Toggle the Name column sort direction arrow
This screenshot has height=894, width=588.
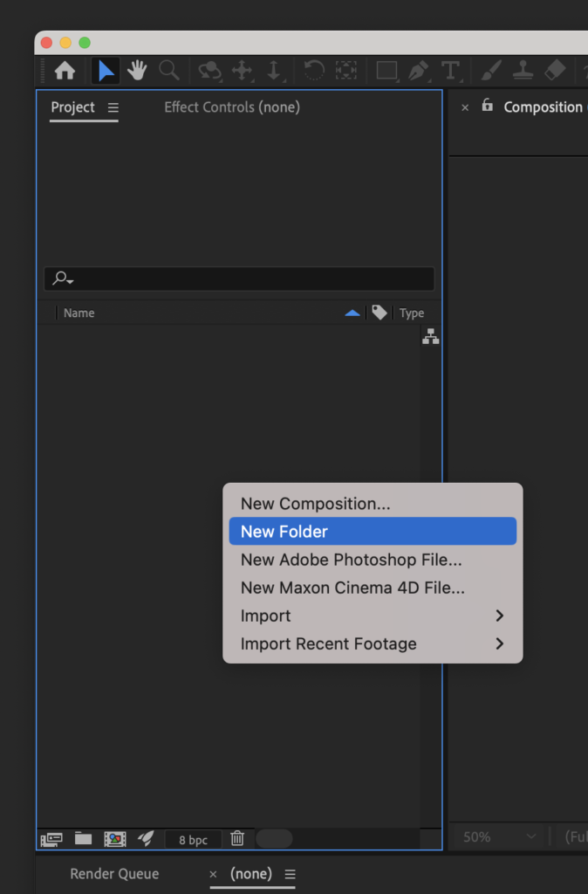coord(352,313)
